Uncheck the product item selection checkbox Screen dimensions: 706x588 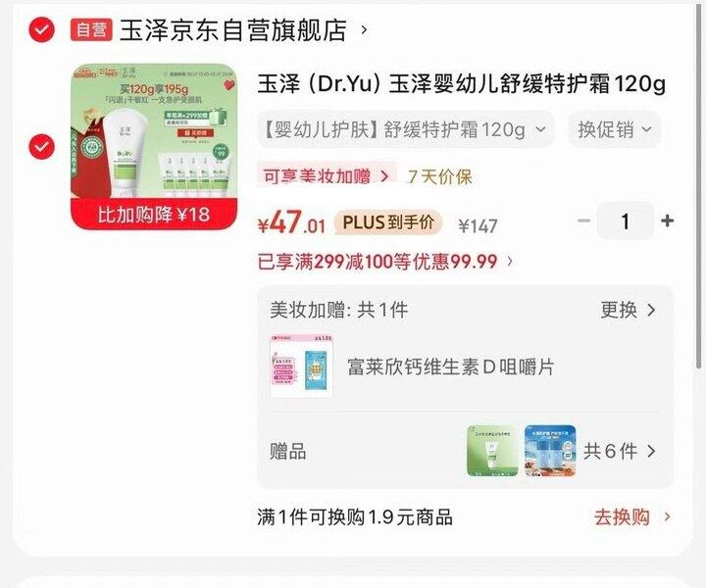[41, 147]
